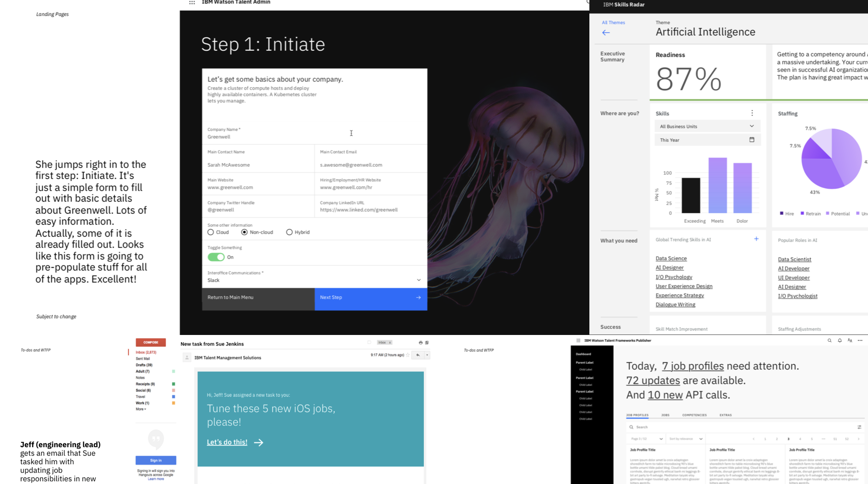Viewport: 868px width, 484px height.
Task: Open the This Year date dropdown
Action: (707, 140)
